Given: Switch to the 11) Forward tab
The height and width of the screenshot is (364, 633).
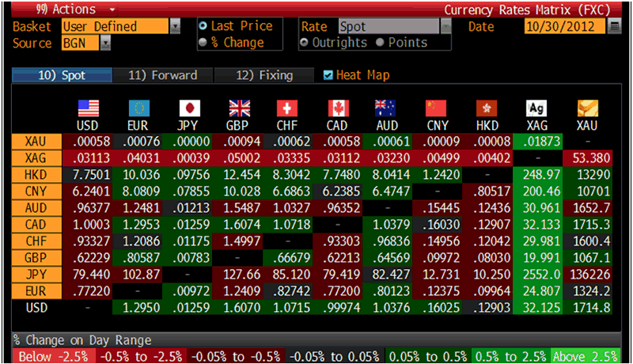Looking at the screenshot, I should [162, 75].
